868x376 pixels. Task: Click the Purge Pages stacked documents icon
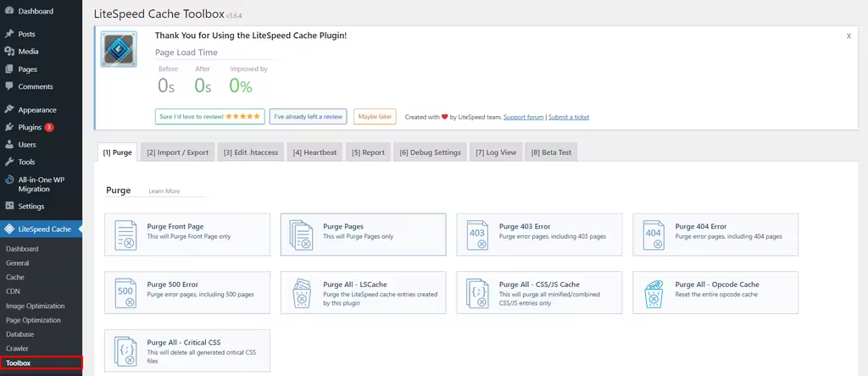(x=302, y=235)
